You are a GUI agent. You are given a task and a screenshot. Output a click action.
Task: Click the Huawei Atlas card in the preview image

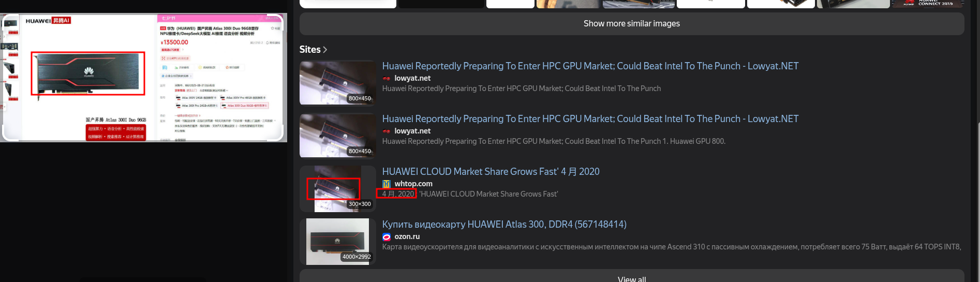tap(88, 73)
